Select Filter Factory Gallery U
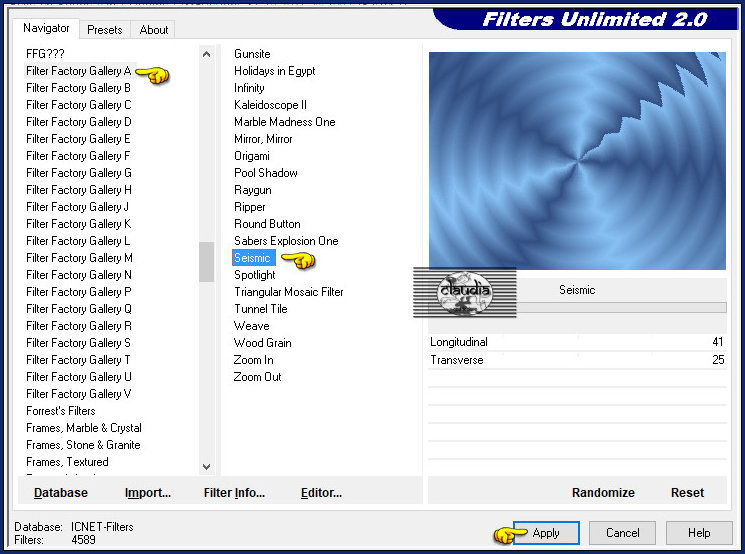This screenshot has height=554, width=745. click(x=78, y=377)
